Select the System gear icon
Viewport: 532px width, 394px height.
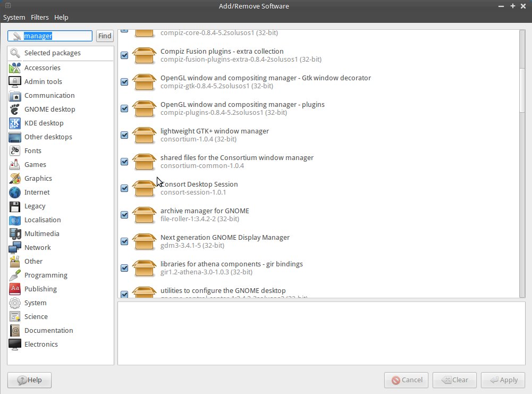point(15,303)
